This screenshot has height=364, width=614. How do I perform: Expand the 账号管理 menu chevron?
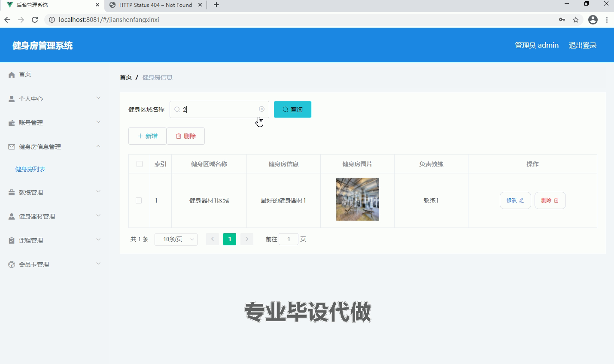(x=98, y=122)
